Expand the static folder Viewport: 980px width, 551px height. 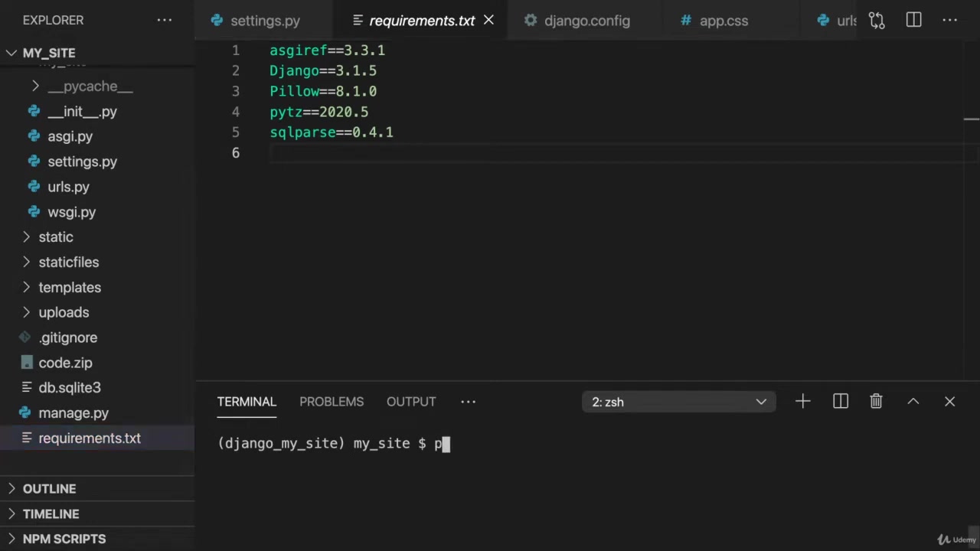coord(55,237)
